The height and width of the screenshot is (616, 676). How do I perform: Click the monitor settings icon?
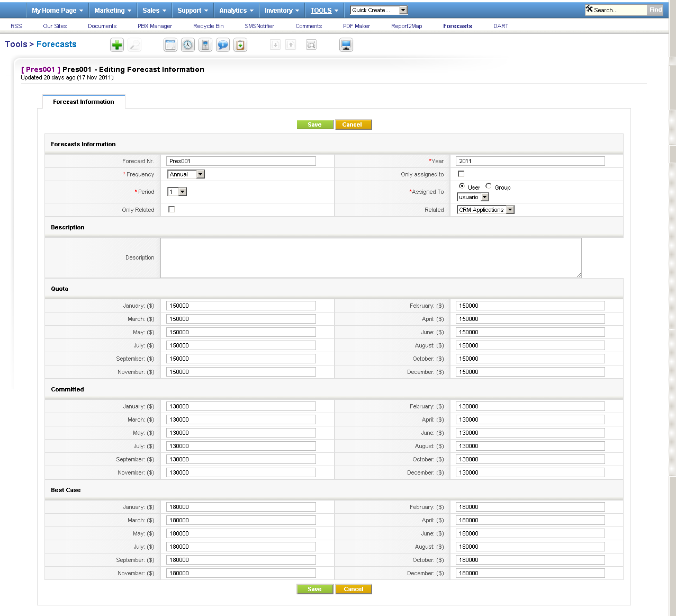(x=346, y=45)
